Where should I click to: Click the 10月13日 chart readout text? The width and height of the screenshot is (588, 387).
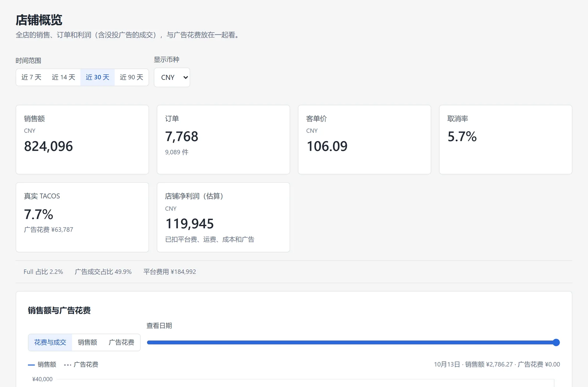(x=497, y=365)
